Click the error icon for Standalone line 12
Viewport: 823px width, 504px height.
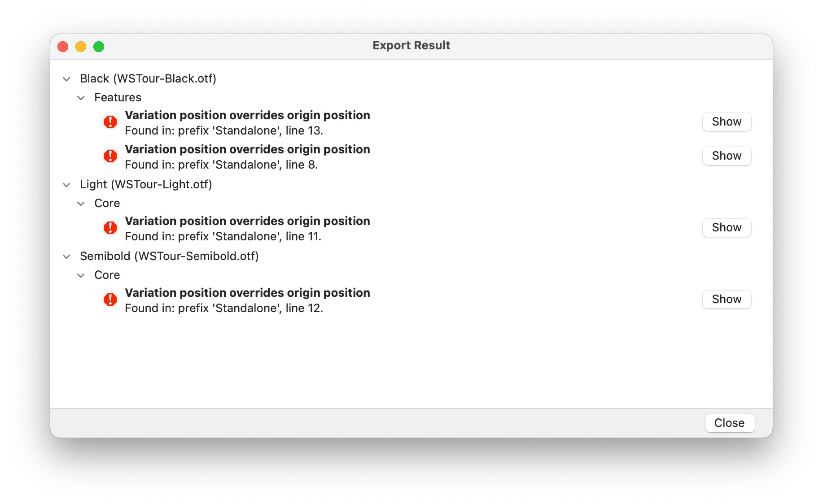[x=110, y=300]
